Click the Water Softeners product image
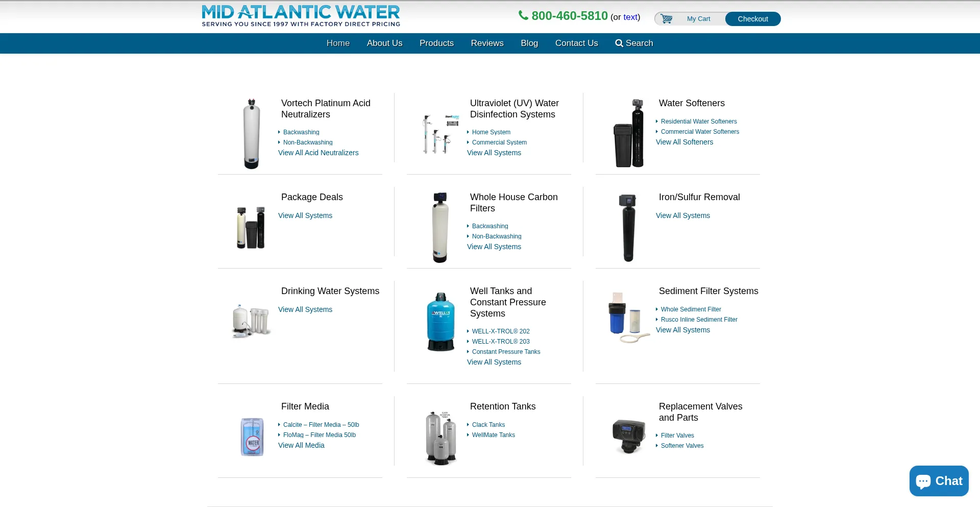Image resolution: width=980 pixels, height=507 pixels. click(x=629, y=133)
